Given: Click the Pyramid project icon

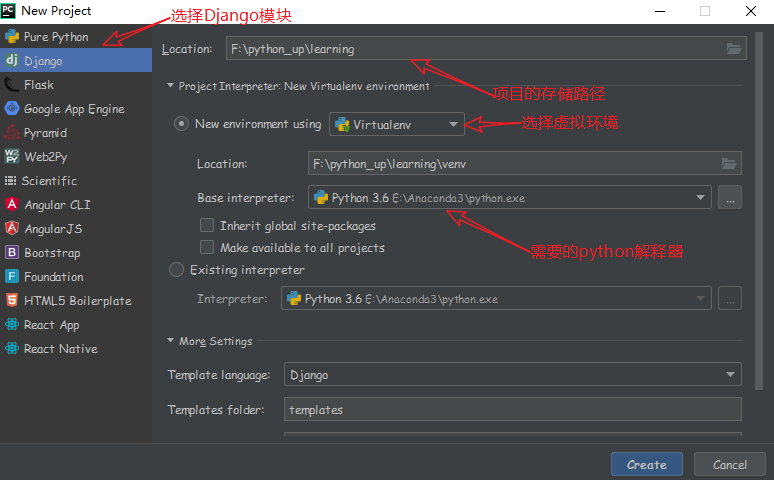Looking at the screenshot, I should 12,132.
